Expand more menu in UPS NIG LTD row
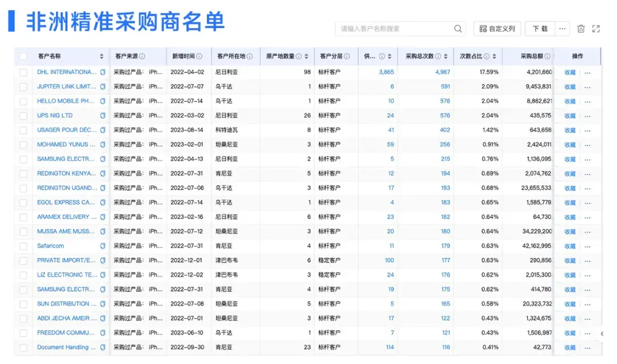This screenshot has height=364, width=617. [587, 116]
